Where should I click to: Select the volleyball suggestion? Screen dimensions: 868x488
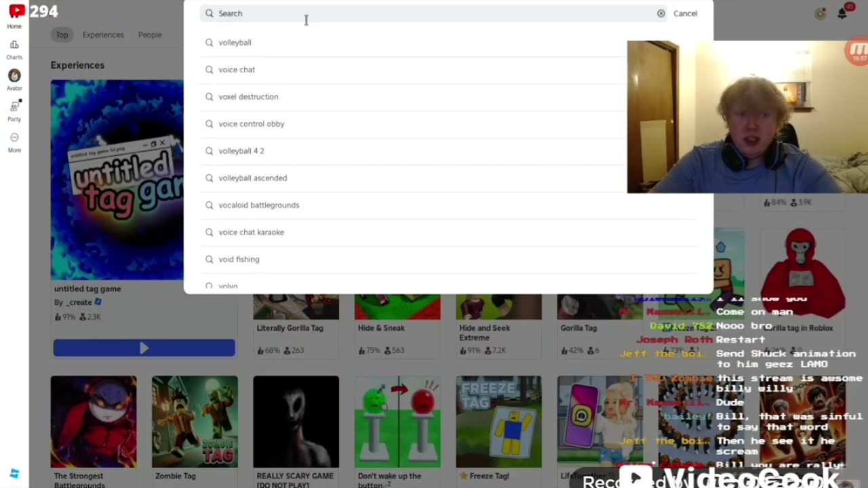[x=448, y=43]
